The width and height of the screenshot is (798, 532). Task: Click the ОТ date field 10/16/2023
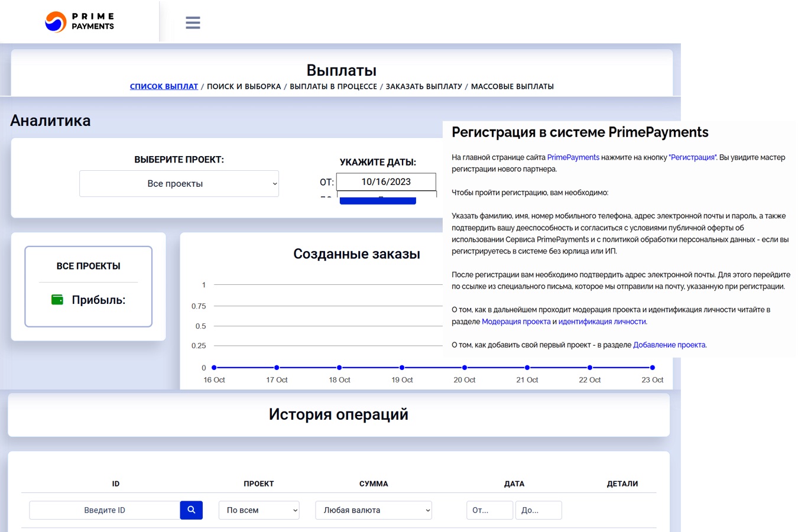(386, 181)
